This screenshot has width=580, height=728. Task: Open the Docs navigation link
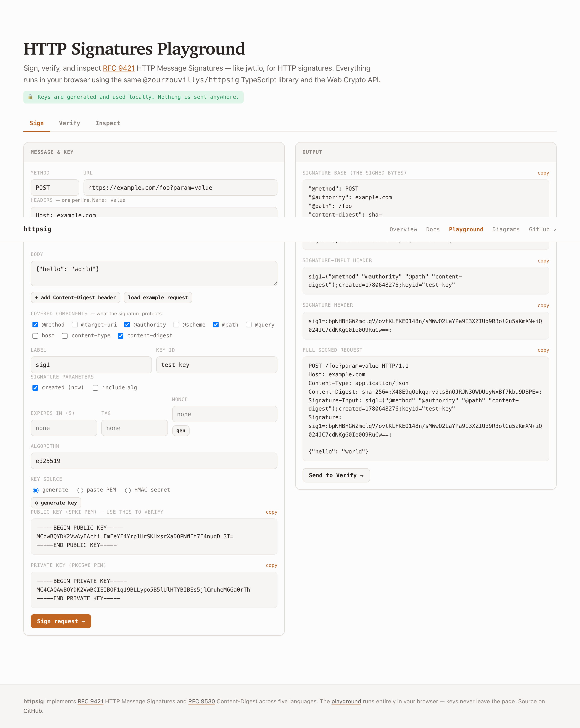[433, 229]
